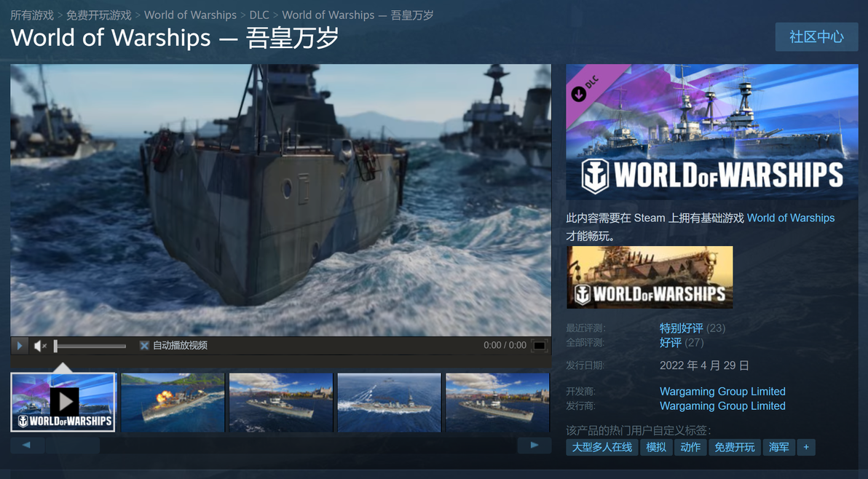Select the video thumbnail with play icon
The image size is (868, 479).
63,402
